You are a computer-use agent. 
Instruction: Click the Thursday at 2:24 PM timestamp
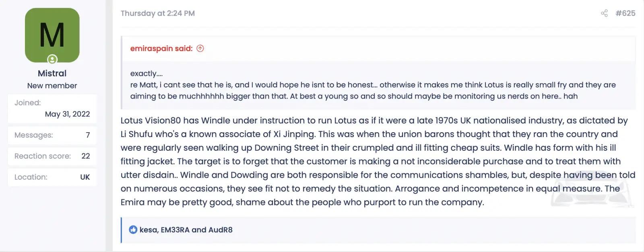(x=158, y=13)
